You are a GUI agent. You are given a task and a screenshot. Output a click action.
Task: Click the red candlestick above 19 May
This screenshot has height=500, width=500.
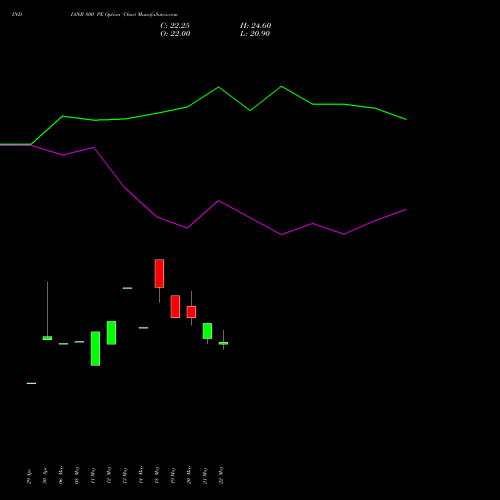[x=175, y=306]
